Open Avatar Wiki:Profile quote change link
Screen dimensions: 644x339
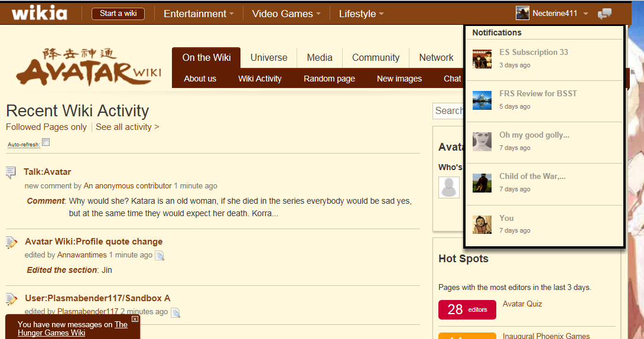(x=93, y=242)
